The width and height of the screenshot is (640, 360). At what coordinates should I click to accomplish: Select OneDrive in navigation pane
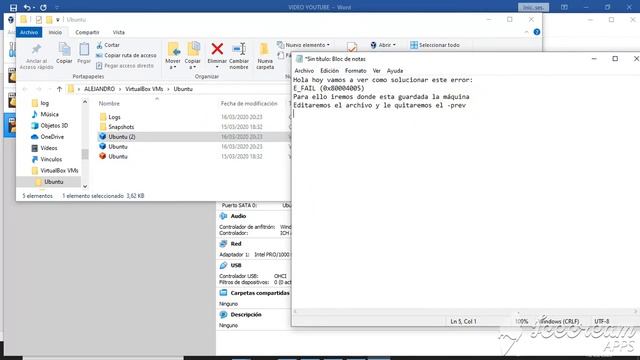(x=52, y=137)
